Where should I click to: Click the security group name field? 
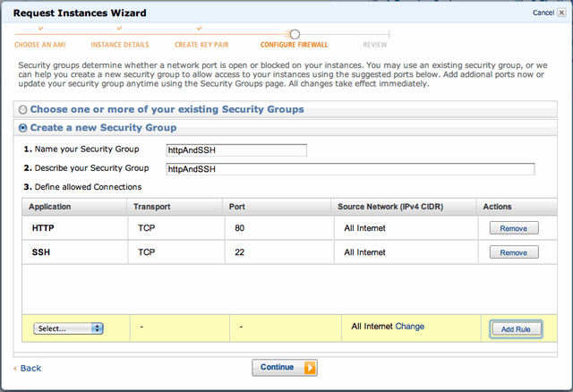coord(236,150)
